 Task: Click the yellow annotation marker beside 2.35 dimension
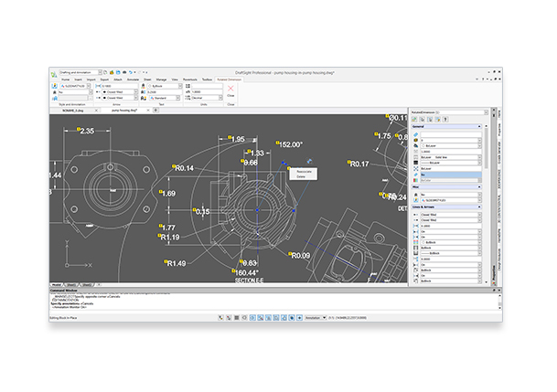click(78, 129)
